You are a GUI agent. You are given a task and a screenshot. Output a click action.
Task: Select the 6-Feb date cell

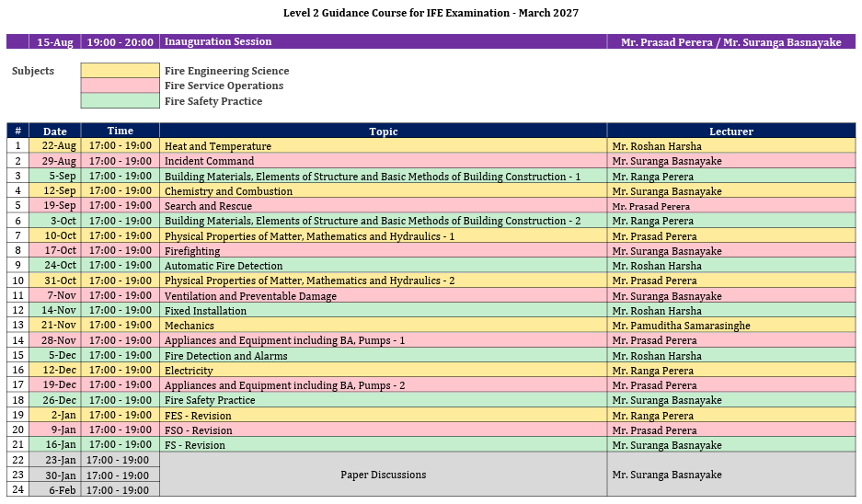pos(55,489)
